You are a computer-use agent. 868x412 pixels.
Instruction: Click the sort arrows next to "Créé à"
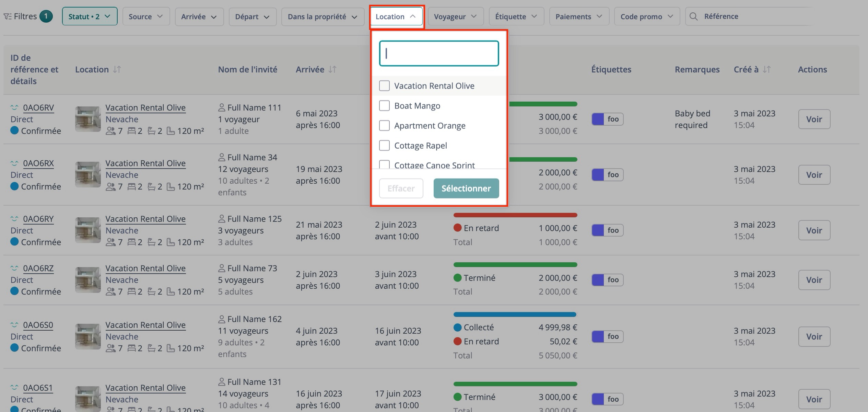(x=767, y=69)
